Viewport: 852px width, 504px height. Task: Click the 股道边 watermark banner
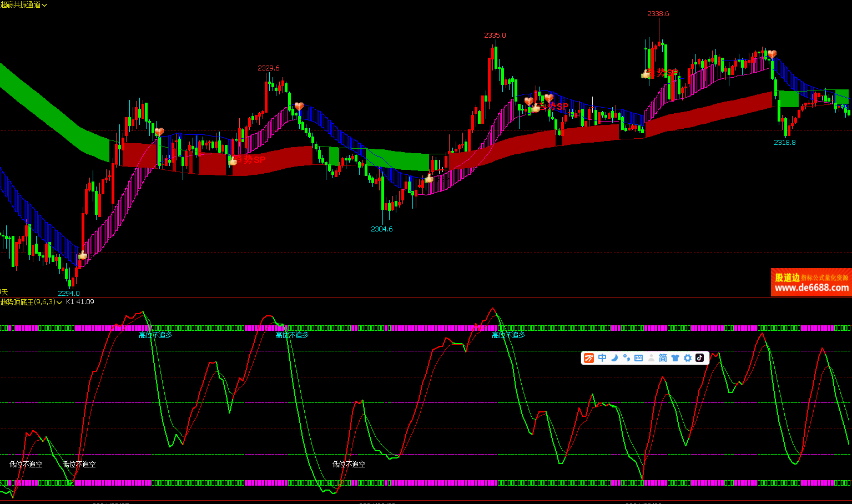(787, 278)
